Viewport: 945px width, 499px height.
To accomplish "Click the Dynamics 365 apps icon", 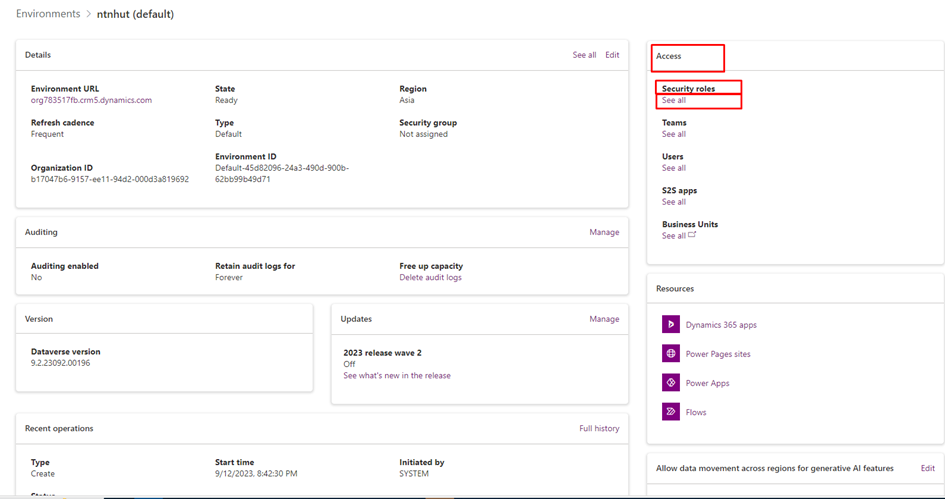I will (x=670, y=325).
